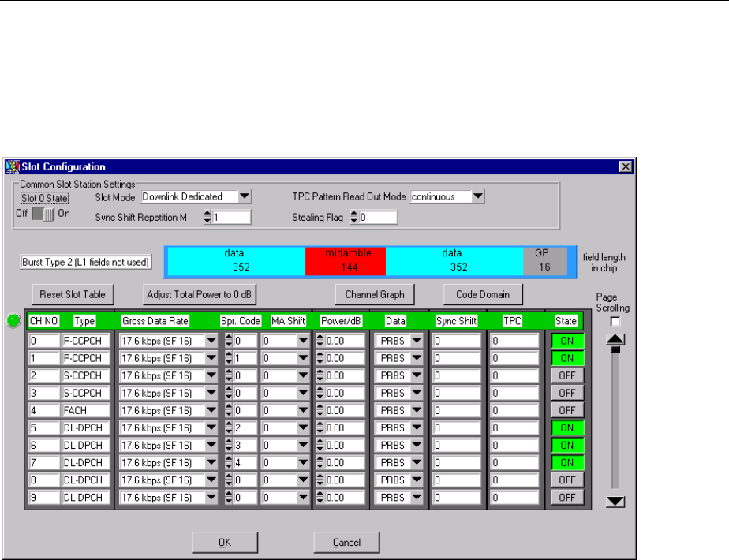Open MA Shift dropdown for channel 6
The height and width of the screenshot is (560, 729).
303,445
